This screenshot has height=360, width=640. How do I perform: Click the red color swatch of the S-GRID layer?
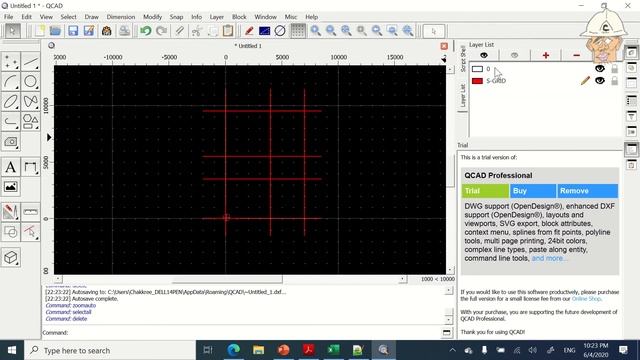pyautogui.click(x=477, y=81)
